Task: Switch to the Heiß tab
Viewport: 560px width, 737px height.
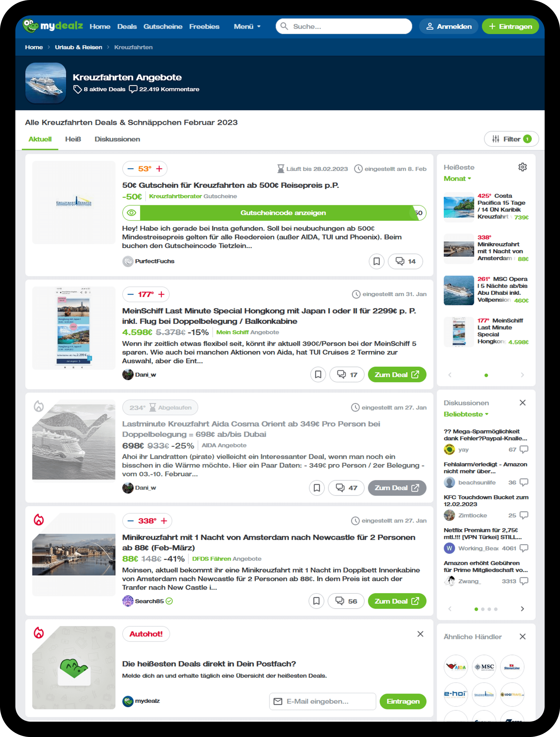Action: tap(73, 139)
